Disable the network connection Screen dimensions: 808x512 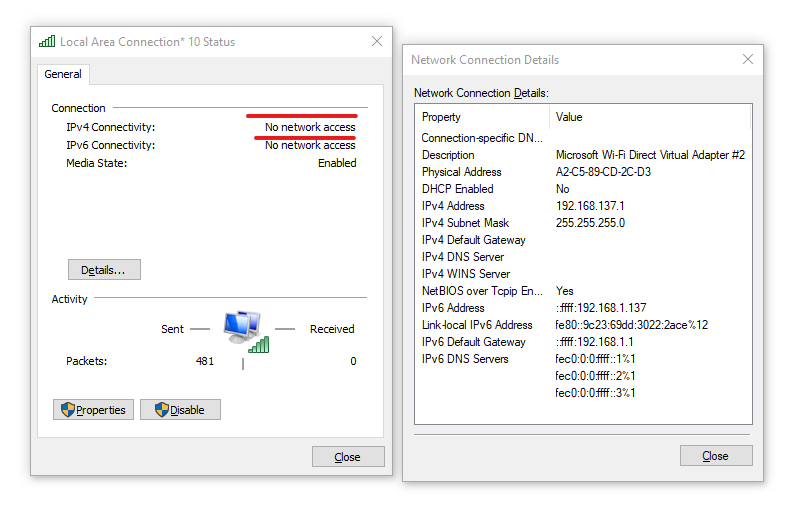click(x=180, y=409)
